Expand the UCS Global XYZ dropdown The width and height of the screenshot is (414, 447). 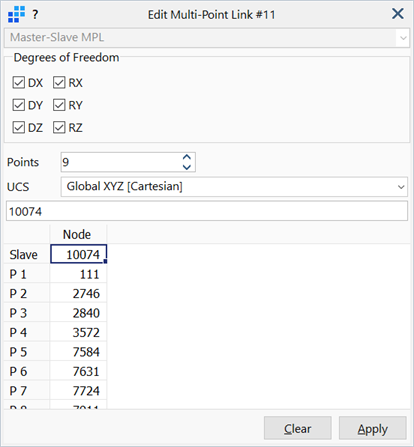(234, 187)
